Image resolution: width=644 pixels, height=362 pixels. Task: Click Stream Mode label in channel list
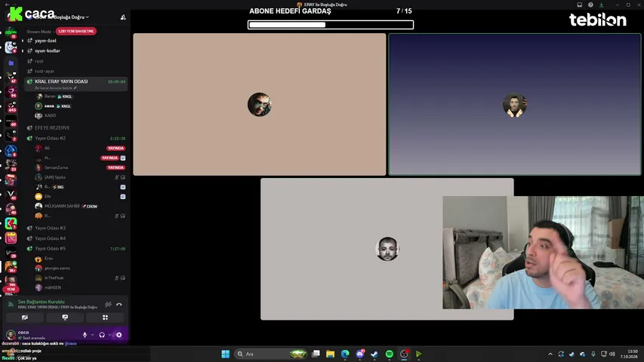pos(39,32)
